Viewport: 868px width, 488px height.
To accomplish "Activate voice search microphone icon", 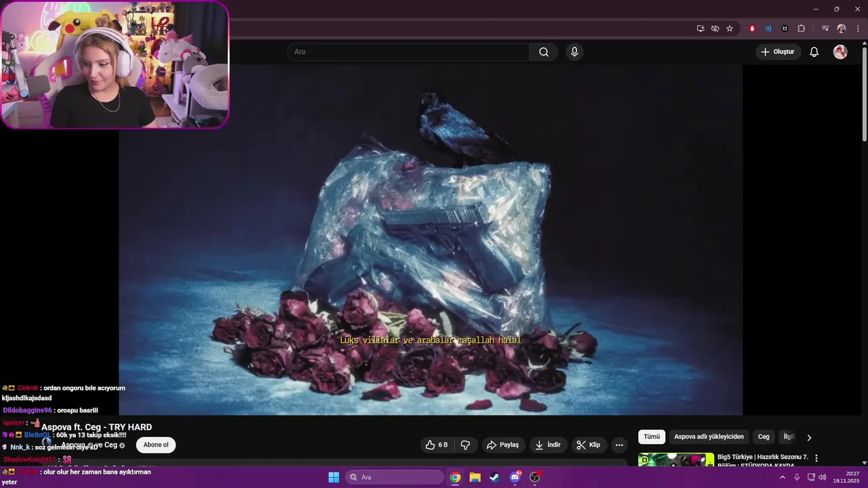I will (x=574, y=52).
